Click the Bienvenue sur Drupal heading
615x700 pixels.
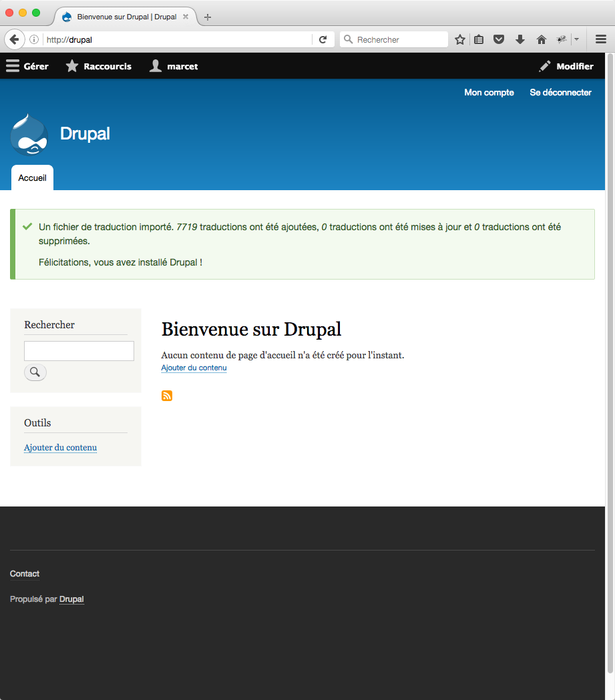252,329
